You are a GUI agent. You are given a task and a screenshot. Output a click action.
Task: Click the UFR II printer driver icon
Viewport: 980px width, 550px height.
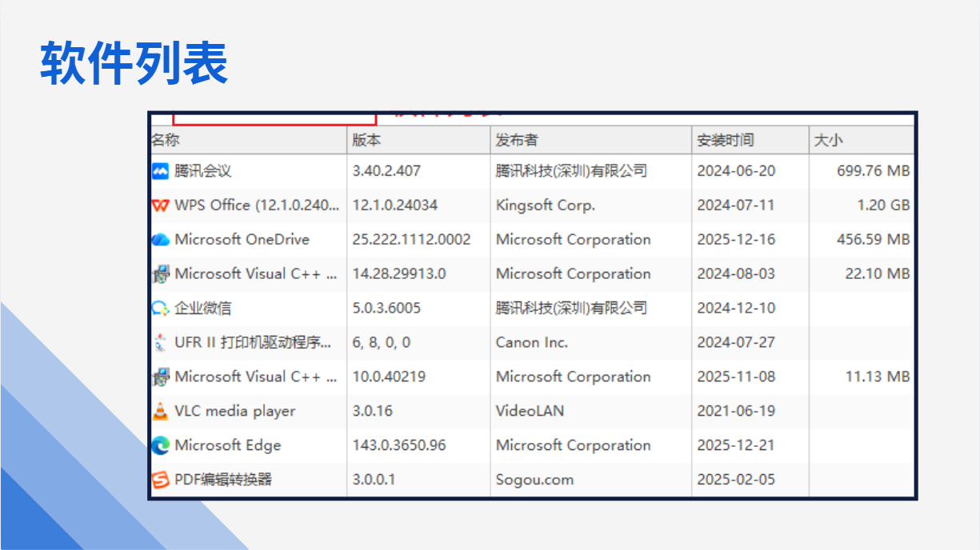tap(161, 343)
